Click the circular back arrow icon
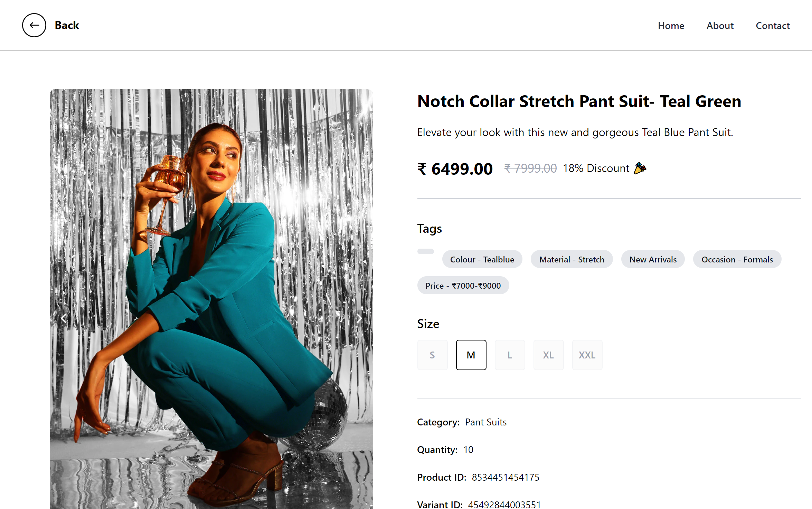The image size is (812, 509). coord(34,25)
